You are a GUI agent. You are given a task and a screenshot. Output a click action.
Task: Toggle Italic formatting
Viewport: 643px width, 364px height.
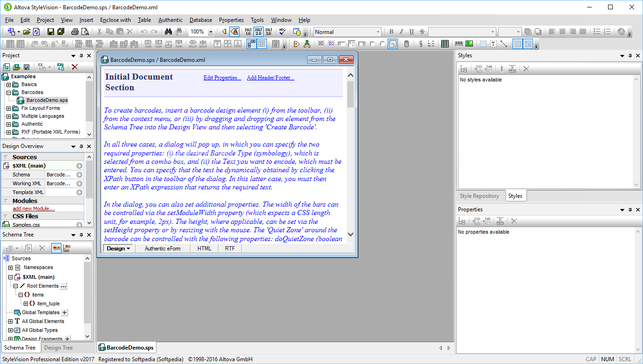coord(402,32)
